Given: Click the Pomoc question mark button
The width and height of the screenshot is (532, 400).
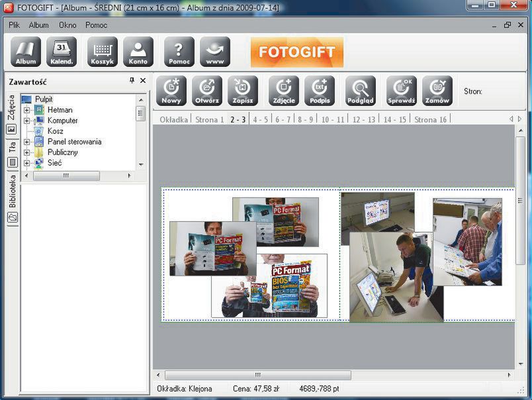Looking at the screenshot, I should (x=179, y=52).
